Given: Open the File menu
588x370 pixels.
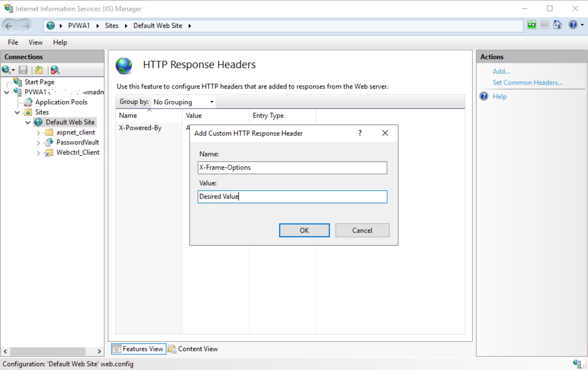Looking at the screenshot, I should (x=13, y=42).
